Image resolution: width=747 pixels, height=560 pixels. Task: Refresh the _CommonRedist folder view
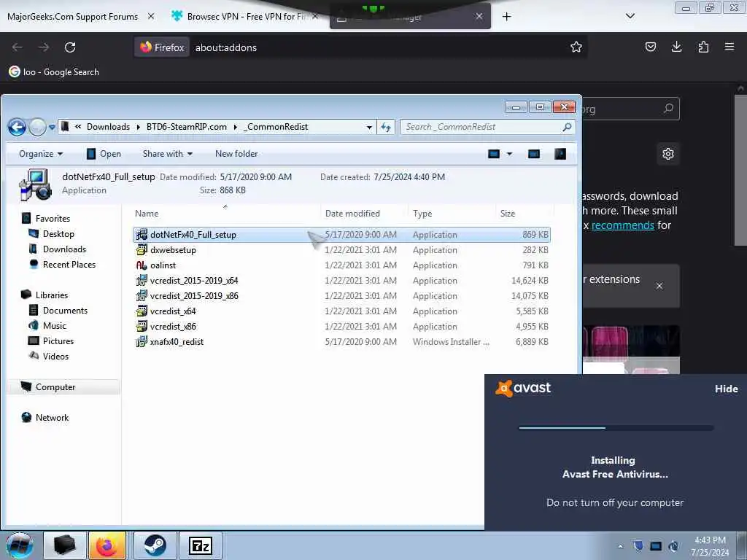tap(386, 127)
